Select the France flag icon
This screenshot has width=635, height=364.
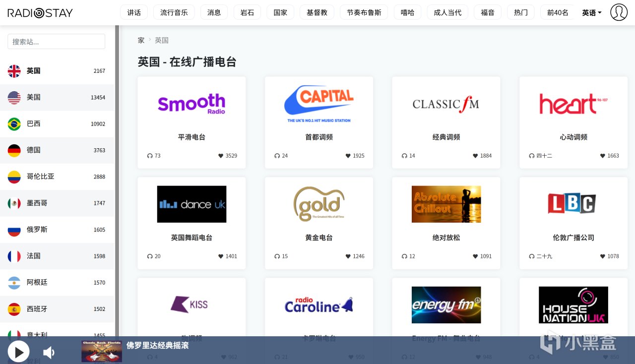click(14, 256)
